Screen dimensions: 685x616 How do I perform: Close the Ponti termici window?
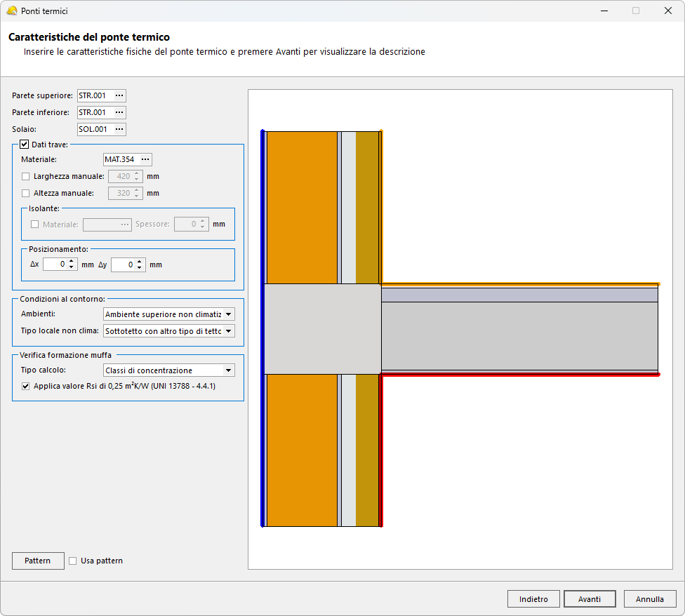click(x=667, y=11)
